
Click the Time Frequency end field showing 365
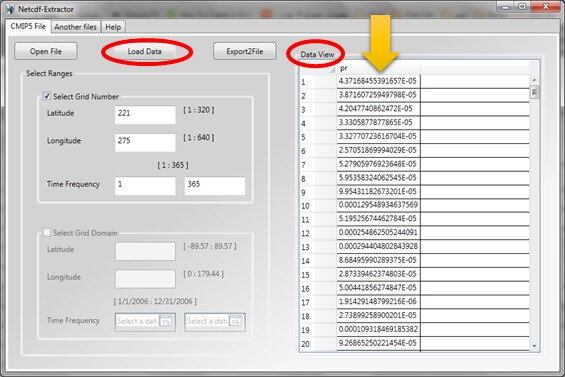[x=215, y=186]
